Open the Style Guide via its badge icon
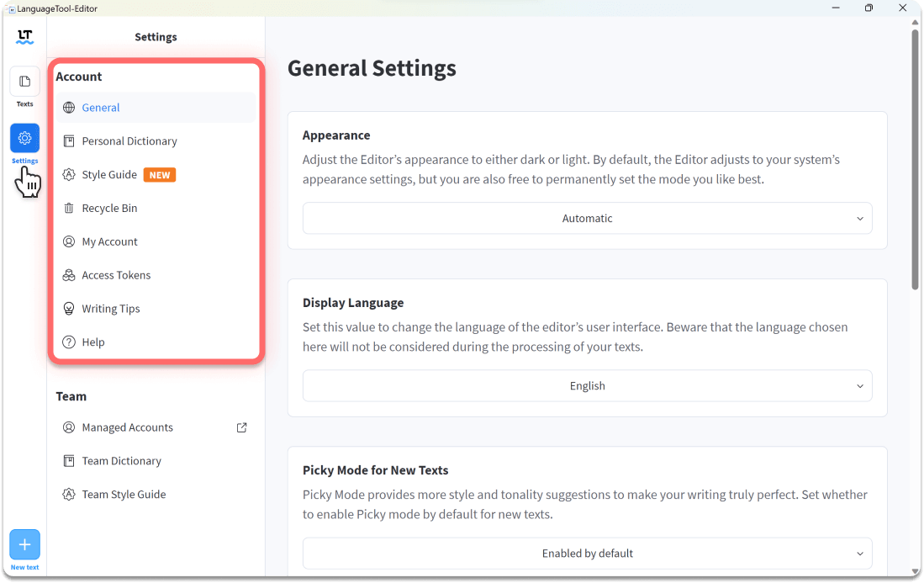The width and height of the screenshot is (924, 583). point(69,175)
